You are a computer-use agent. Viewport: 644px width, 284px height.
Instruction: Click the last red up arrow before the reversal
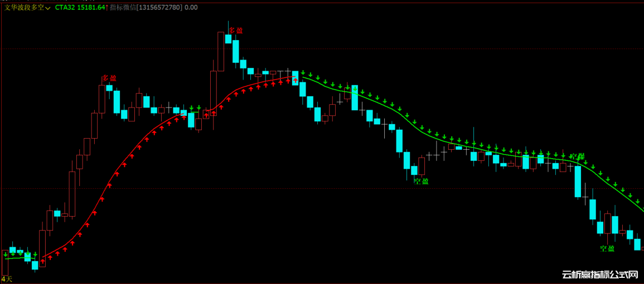click(x=296, y=81)
